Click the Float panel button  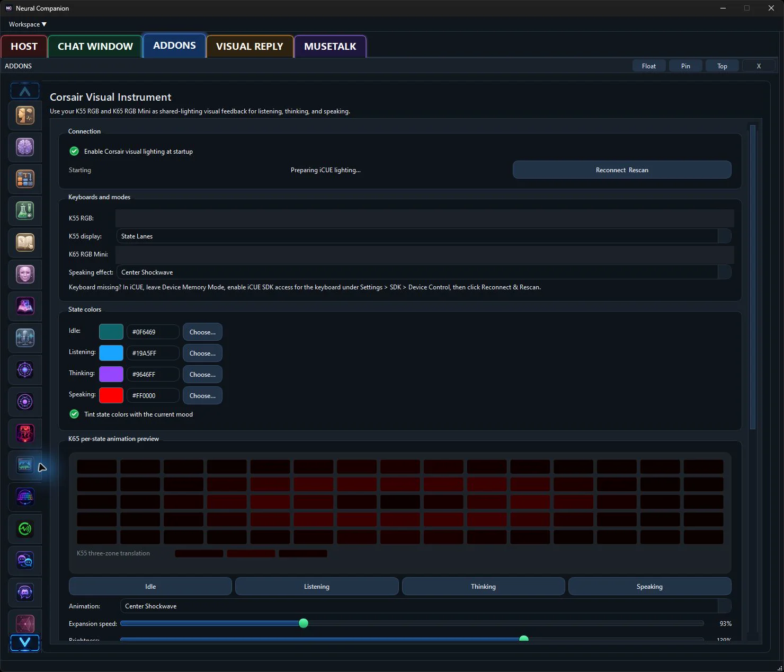(649, 66)
